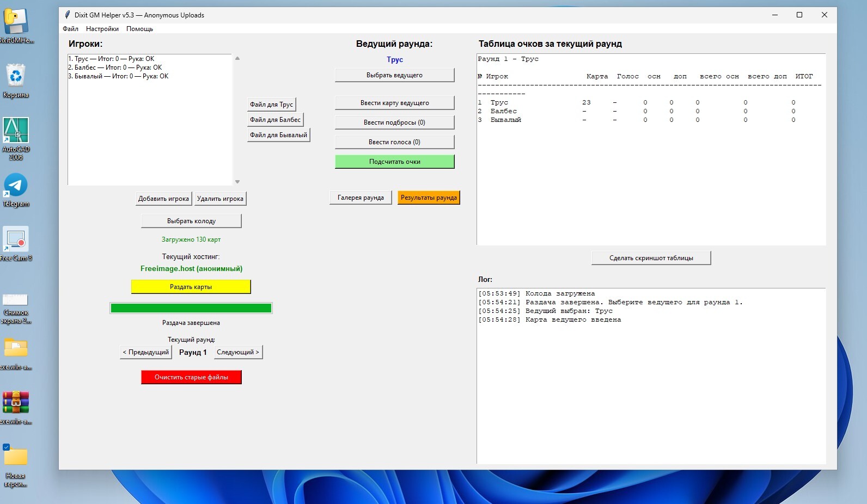Click the red 'Очистить старые файлы' button

[x=191, y=377]
